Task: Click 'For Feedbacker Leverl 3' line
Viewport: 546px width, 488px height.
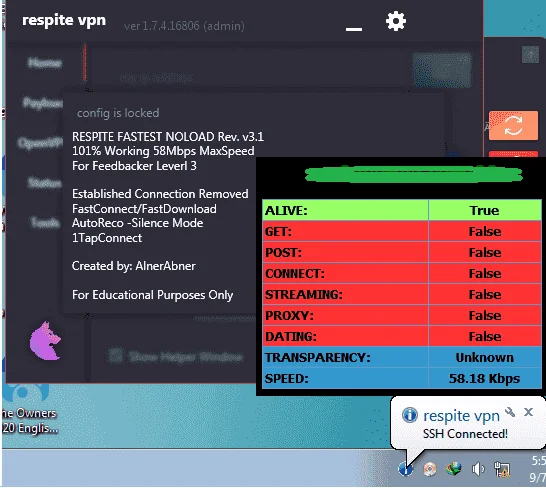Action: coord(134,166)
